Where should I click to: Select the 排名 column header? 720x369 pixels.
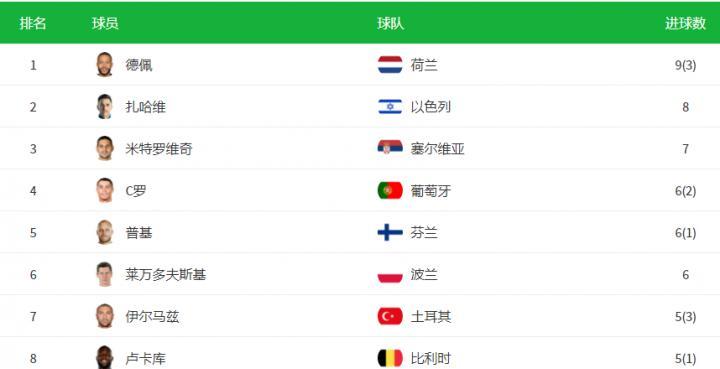click(33, 23)
